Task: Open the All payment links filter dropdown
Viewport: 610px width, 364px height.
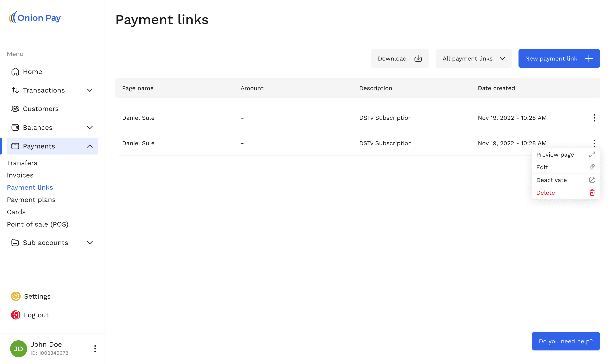Action: pyautogui.click(x=474, y=58)
